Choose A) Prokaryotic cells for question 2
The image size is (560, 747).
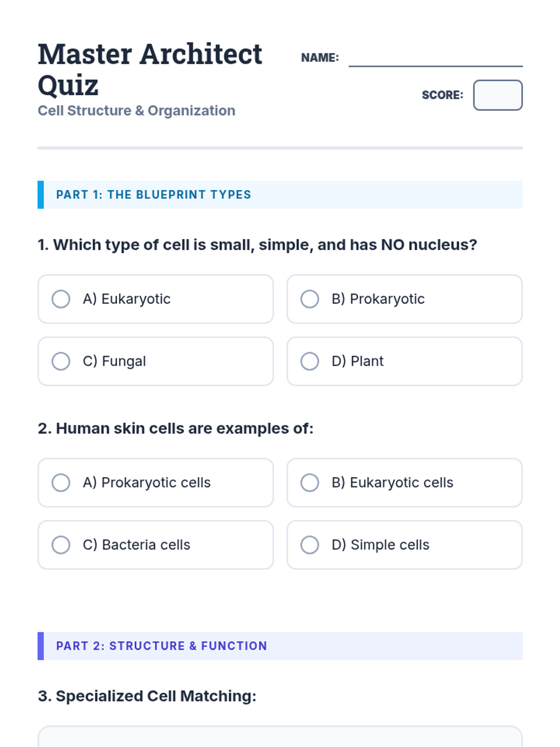click(x=61, y=482)
